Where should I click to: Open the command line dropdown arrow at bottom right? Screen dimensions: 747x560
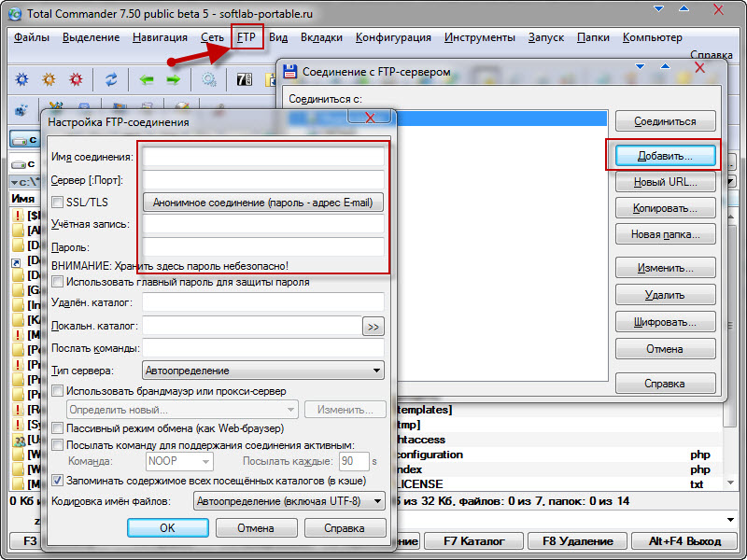[x=730, y=520]
